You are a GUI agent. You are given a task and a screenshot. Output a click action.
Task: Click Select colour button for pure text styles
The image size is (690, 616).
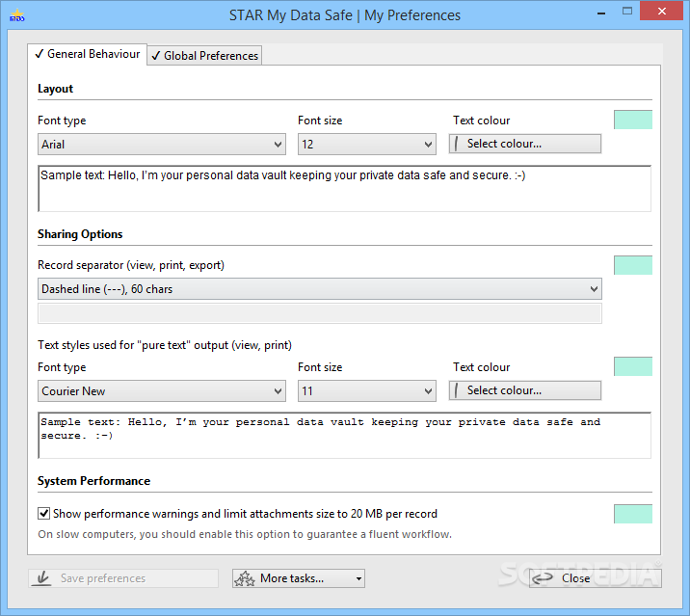(525, 390)
